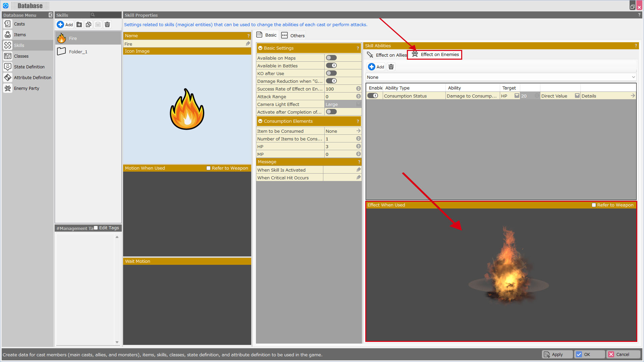Delete the selected skill with trash icon
This screenshot has width=644, height=362.
107,24
